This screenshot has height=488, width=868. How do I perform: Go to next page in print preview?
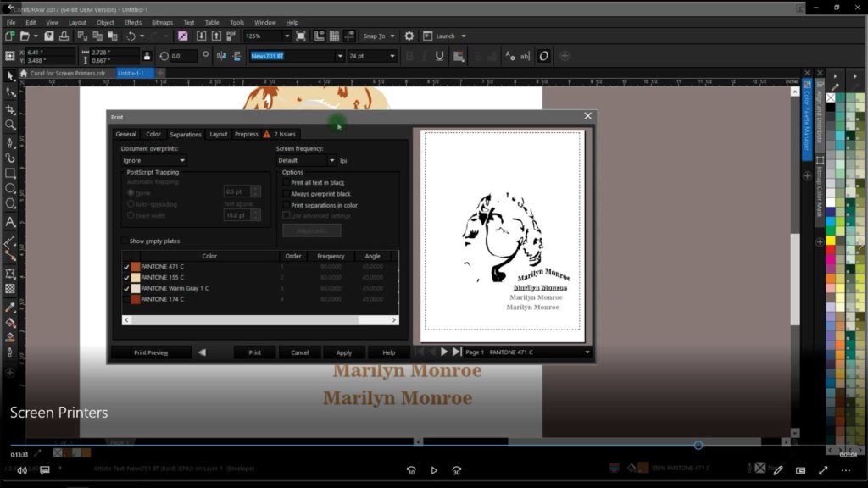[x=444, y=352]
